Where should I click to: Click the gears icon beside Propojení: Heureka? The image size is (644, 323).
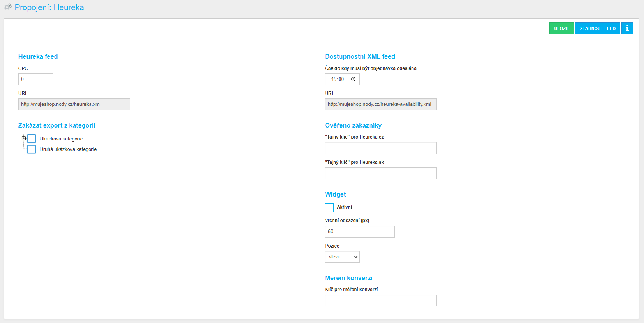(8, 7)
